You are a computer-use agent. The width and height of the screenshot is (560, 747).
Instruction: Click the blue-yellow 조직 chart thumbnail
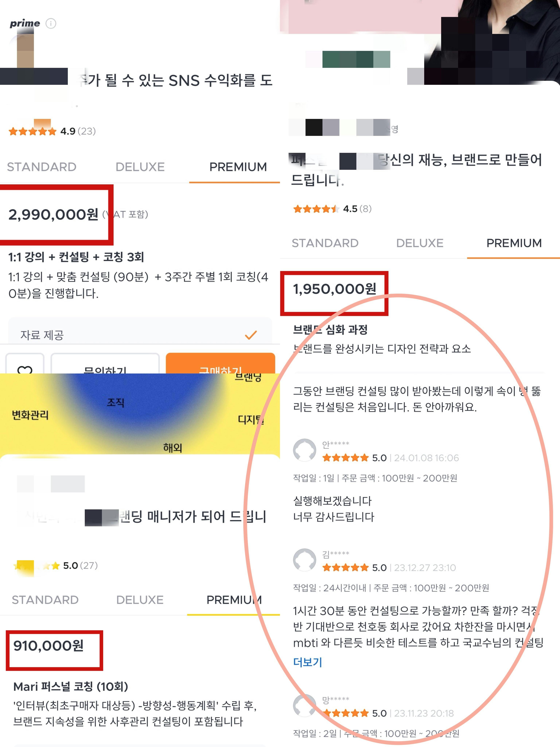(140, 414)
